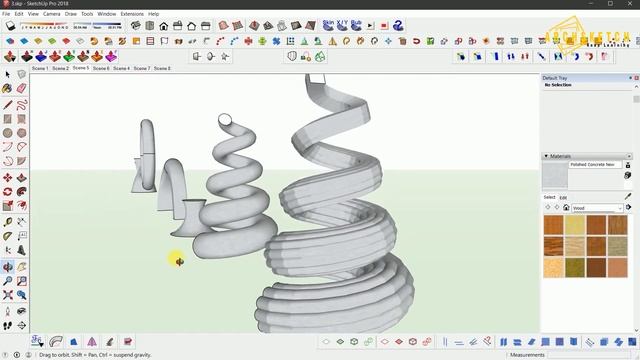Click the red stop animation button

pyautogui.click(x=384, y=26)
